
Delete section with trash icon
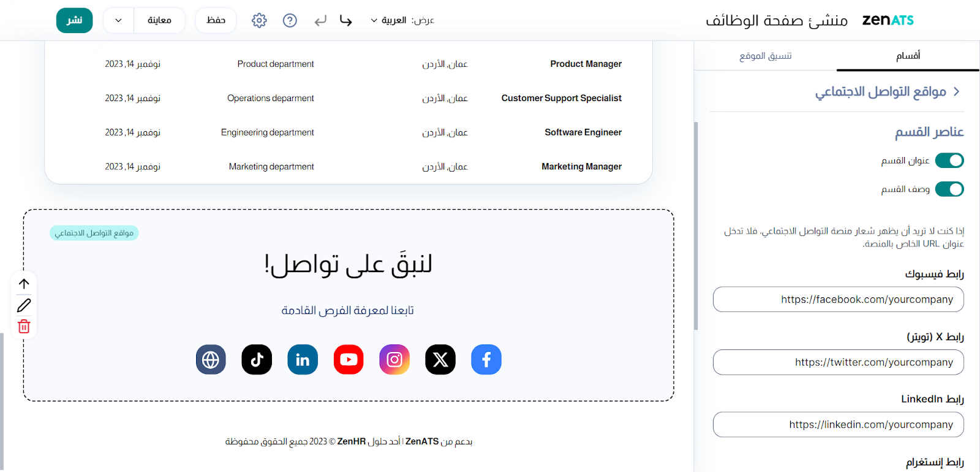tap(24, 326)
